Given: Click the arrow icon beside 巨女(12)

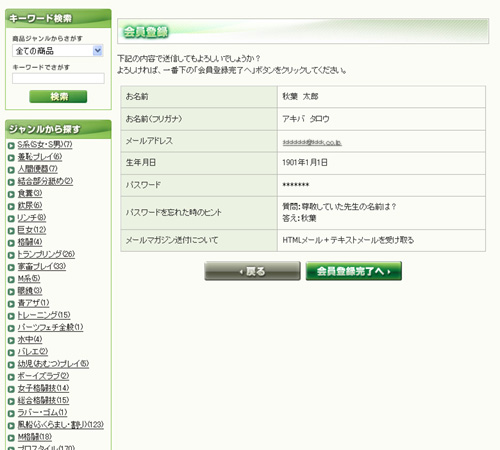Looking at the screenshot, I should (11, 231).
